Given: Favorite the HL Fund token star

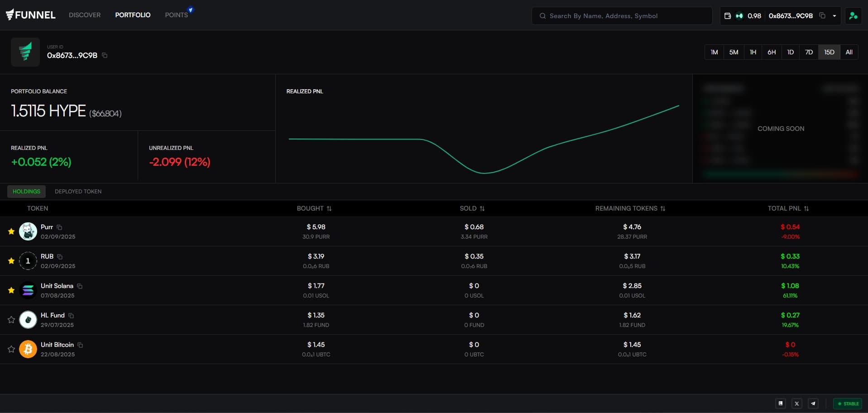Looking at the screenshot, I should [11, 320].
